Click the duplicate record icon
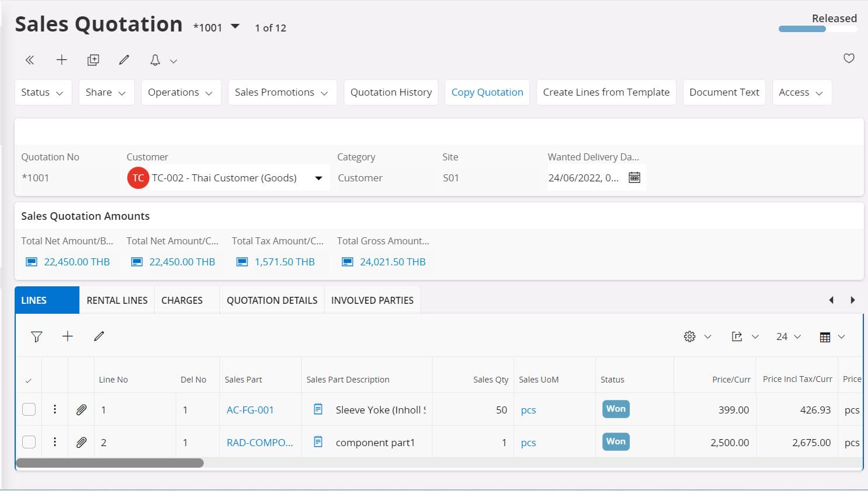This screenshot has height=491, width=868. coord(93,60)
